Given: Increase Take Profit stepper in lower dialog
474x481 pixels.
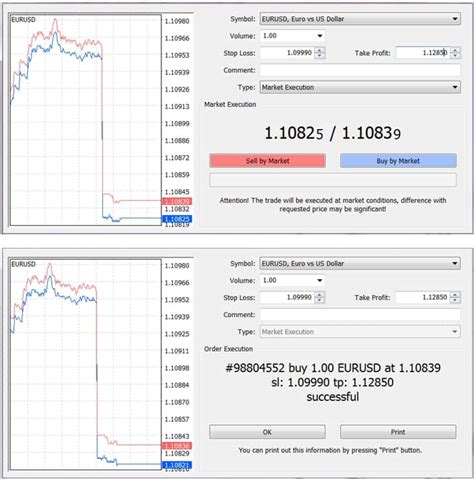Looking at the screenshot, I should coord(455,294).
